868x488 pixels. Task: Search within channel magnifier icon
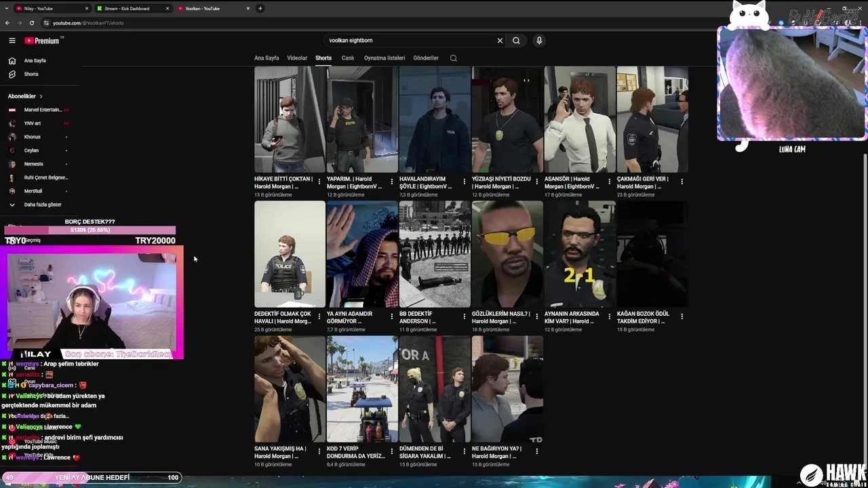click(454, 58)
